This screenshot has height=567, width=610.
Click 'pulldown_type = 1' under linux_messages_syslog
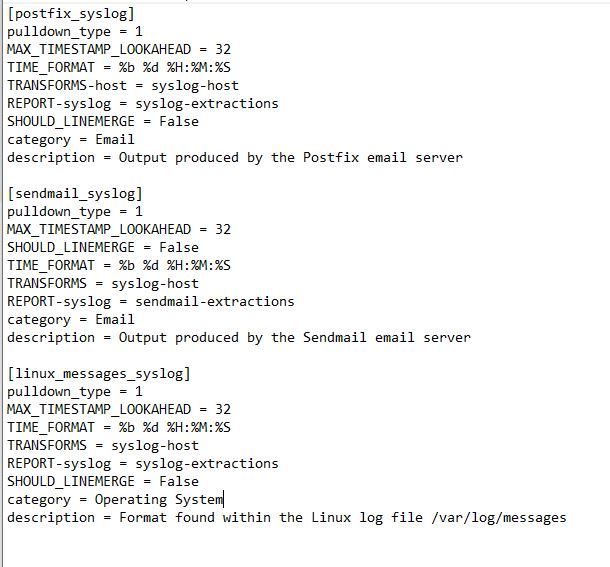(75, 391)
